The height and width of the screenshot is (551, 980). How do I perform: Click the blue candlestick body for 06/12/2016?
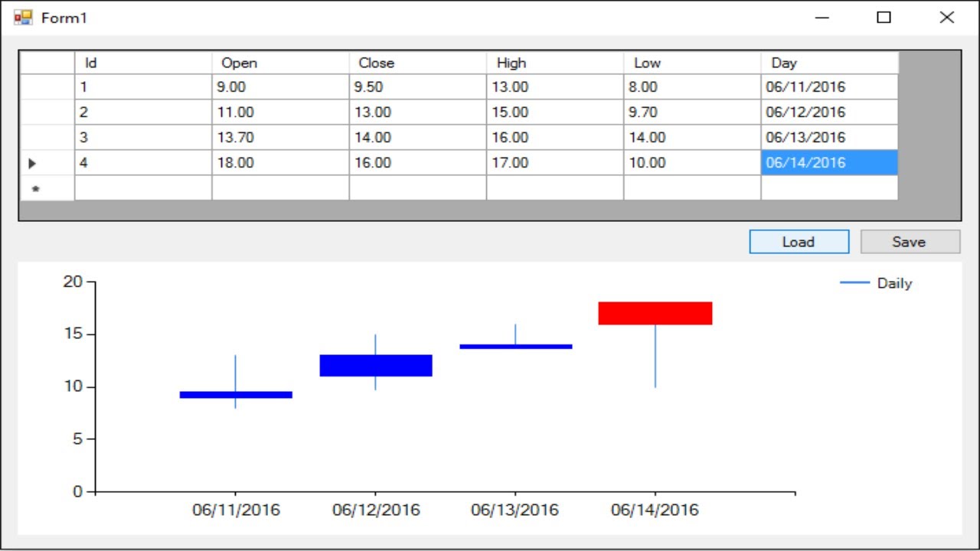tap(376, 365)
